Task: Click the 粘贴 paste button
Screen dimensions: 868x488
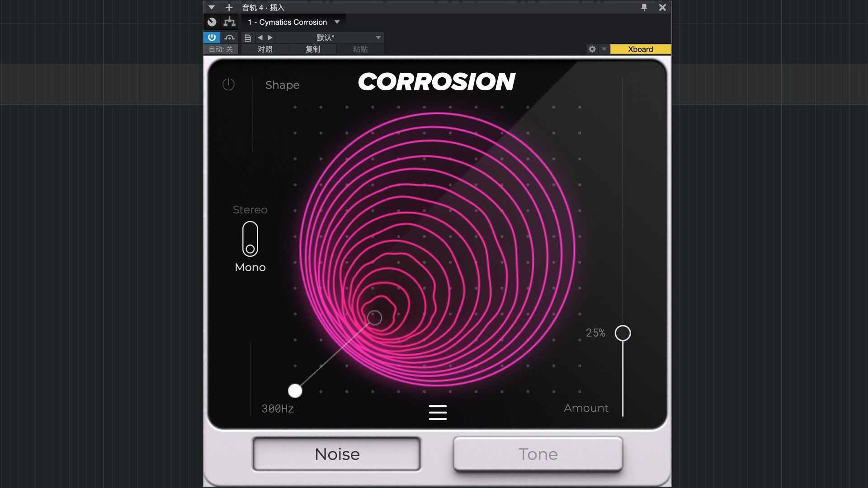Action: pyautogui.click(x=360, y=49)
